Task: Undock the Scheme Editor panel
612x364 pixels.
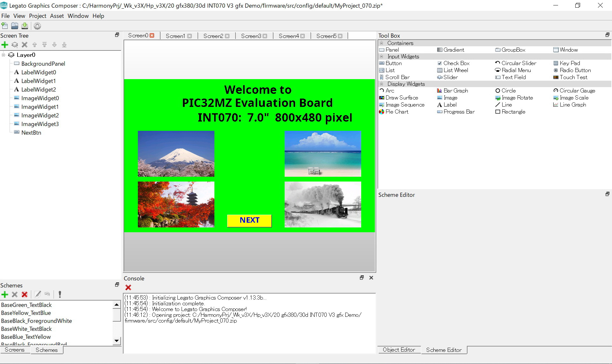Action: click(607, 194)
